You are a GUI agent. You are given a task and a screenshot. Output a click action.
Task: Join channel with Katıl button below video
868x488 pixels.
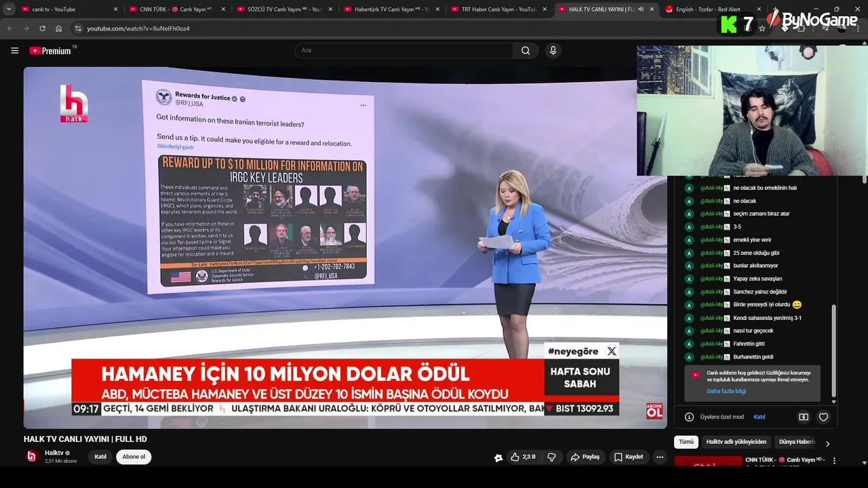click(x=100, y=457)
